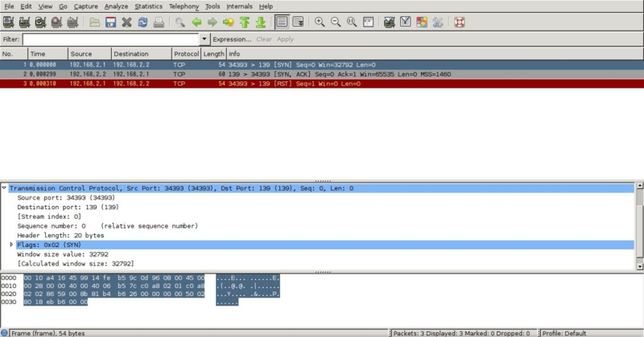This screenshot has height=337, width=644.
Task: Stop the running capture icon
Action: pyautogui.click(x=56, y=23)
